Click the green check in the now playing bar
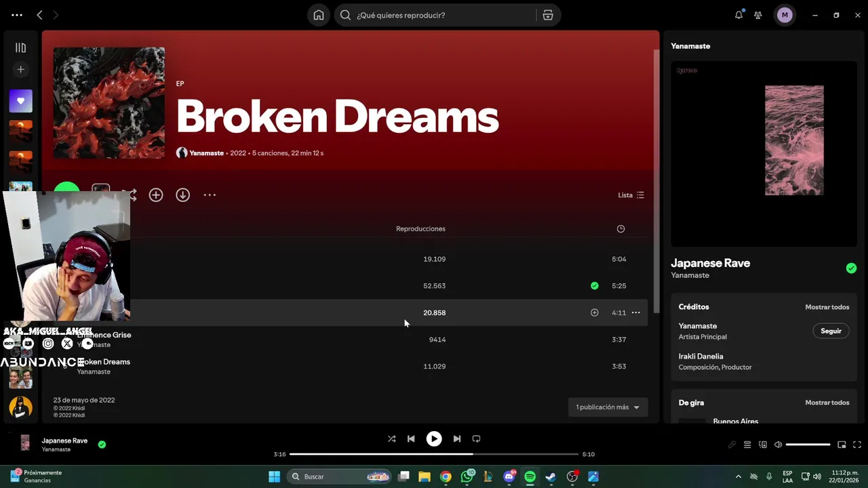Viewport: 868px width, 488px height. click(102, 445)
